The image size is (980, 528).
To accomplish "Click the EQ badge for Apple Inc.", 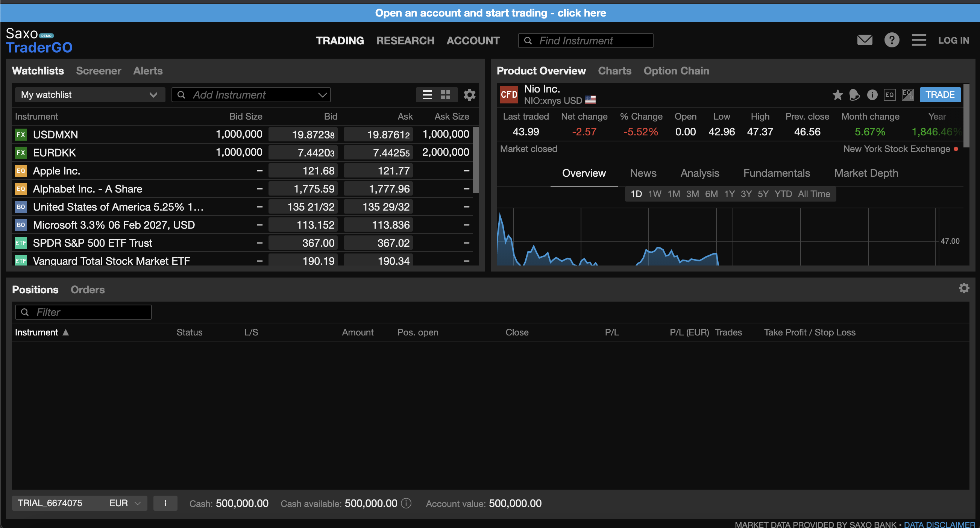I will 21,171.
